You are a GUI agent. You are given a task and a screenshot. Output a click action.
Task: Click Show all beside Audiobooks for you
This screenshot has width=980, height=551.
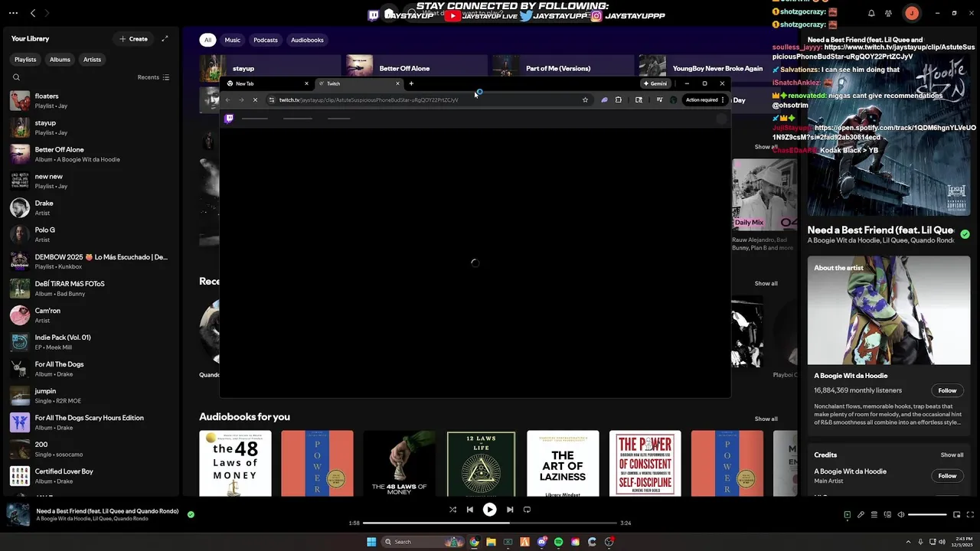pos(766,419)
